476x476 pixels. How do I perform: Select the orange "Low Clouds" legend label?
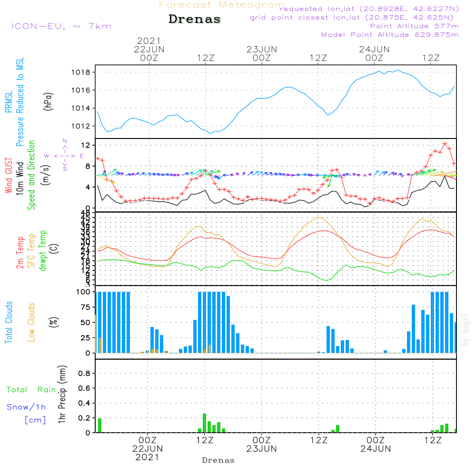click(x=31, y=322)
